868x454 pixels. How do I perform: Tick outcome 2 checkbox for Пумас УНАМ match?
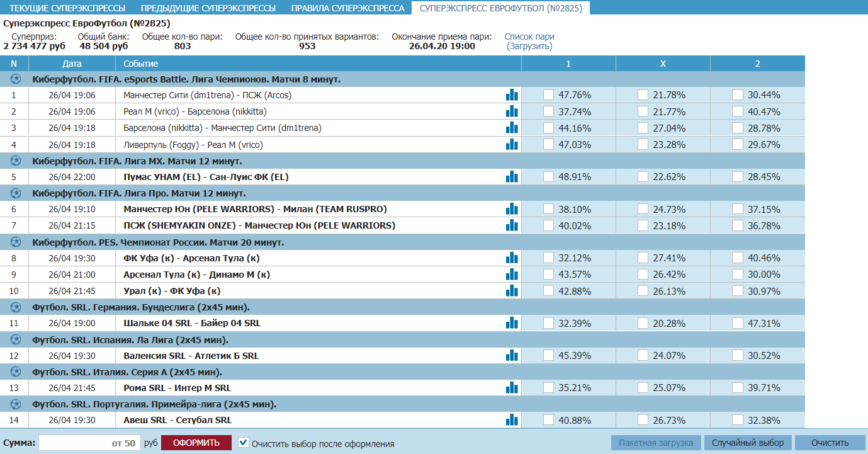(738, 177)
